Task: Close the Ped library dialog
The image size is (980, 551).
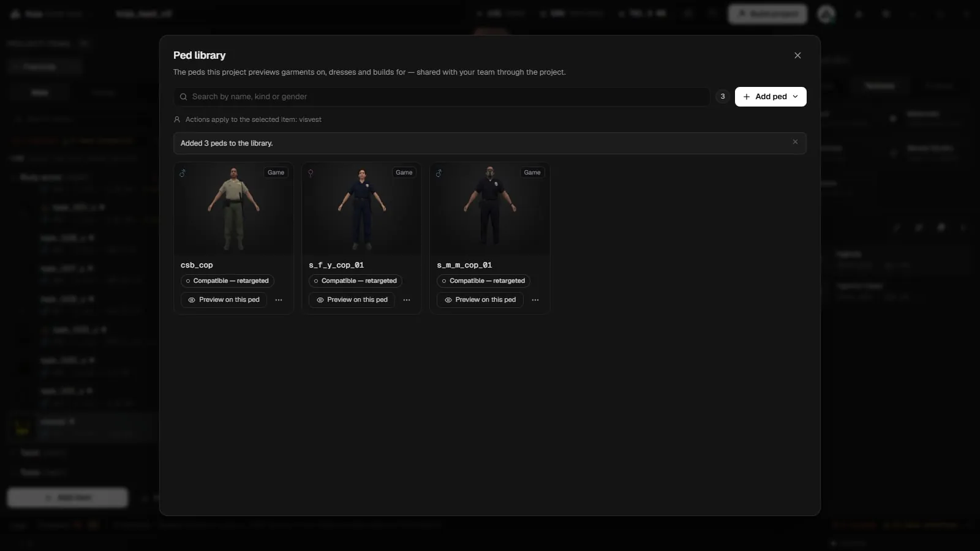Action: pos(797,55)
